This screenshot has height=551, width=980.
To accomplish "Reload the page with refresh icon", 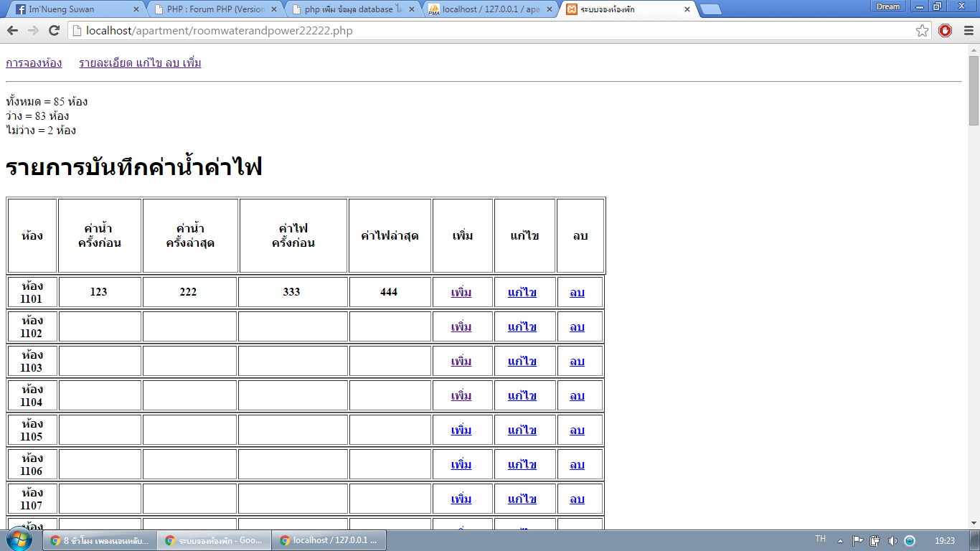I will 54,30.
